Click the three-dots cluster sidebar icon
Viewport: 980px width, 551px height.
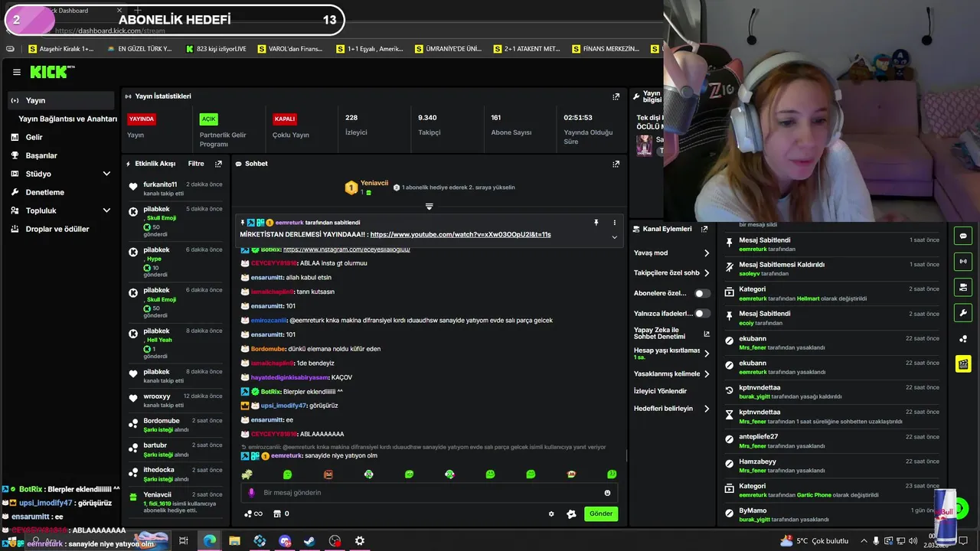point(963,338)
